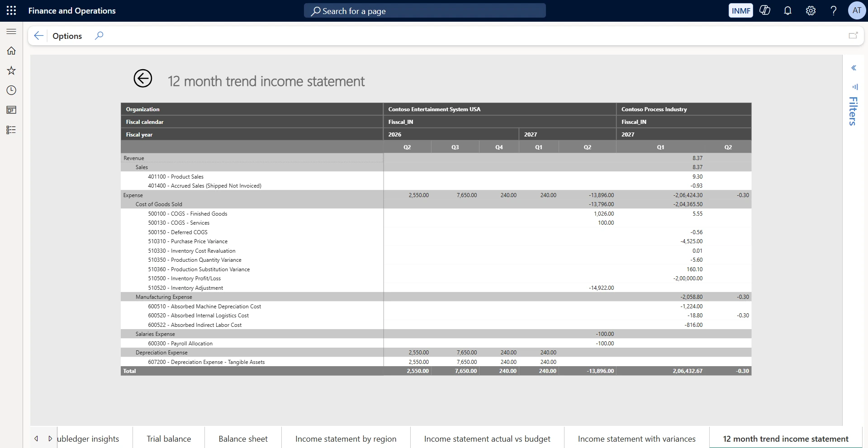Screen dimensions: 868x448
Task: Expand the Filters pane chevron
Action: [854, 68]
